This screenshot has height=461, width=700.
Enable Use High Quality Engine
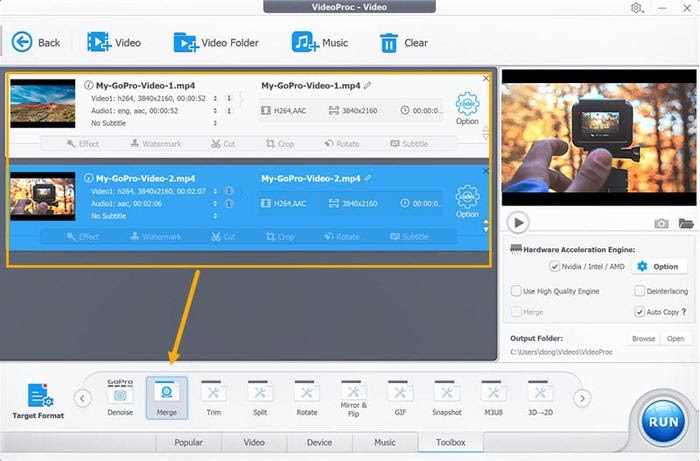click(x=516, y=291)
